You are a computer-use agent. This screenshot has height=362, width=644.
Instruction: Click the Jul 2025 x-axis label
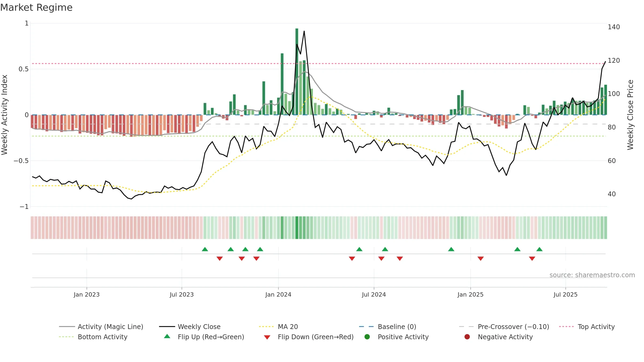[565, 294]
